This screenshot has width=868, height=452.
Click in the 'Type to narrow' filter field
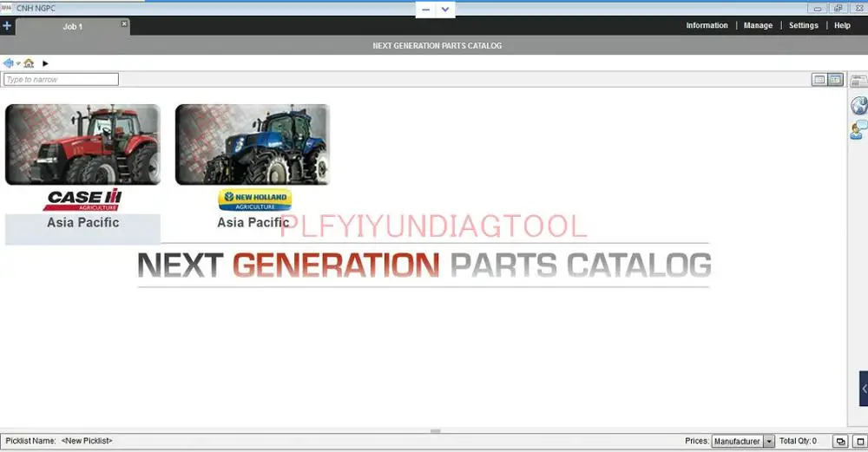(x=61, y=80)
